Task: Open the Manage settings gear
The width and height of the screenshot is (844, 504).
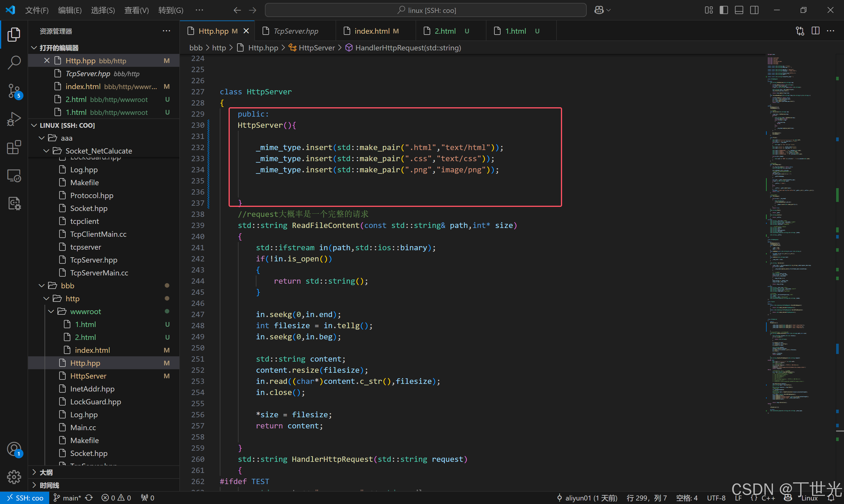Action: (x=14, y=477)
